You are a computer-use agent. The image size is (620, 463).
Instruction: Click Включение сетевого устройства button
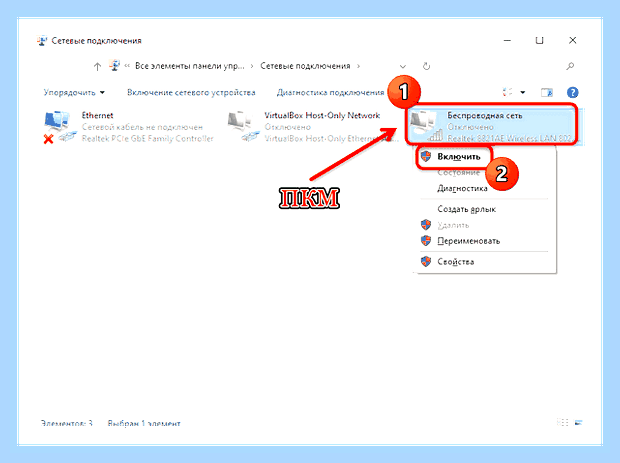coord(191,93)
